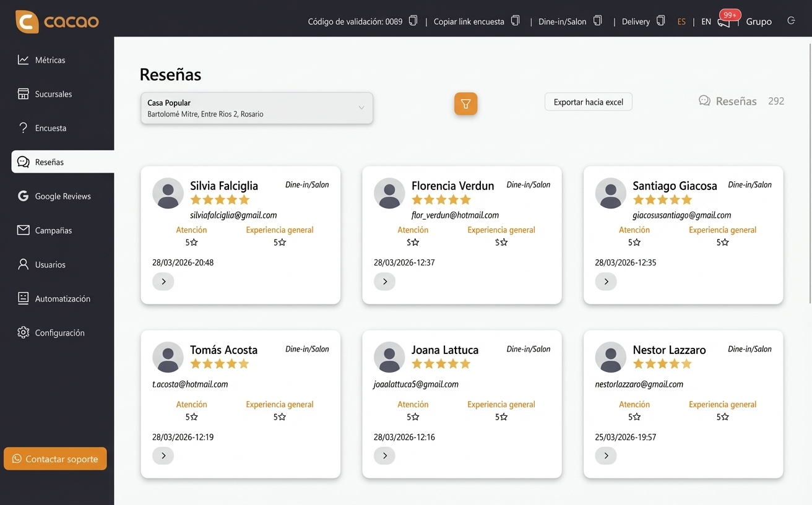Viewport: 812px width, 505px height.
Task: Switch interface language to EN
Action: point(706,21)
